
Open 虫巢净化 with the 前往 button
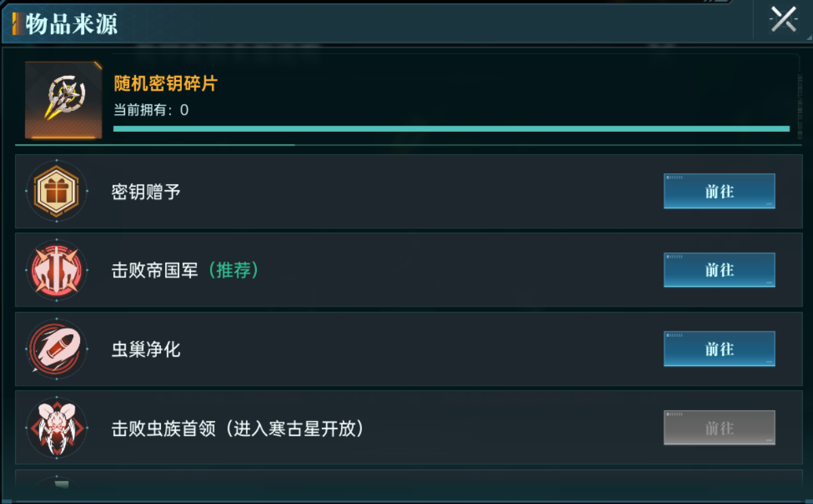(719, 349)
